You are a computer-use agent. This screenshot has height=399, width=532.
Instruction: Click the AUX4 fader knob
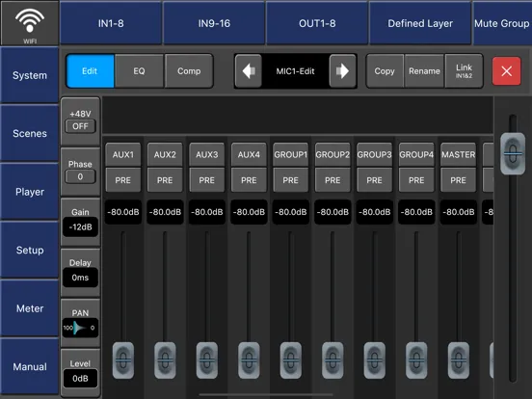click(x=249, y=360)
